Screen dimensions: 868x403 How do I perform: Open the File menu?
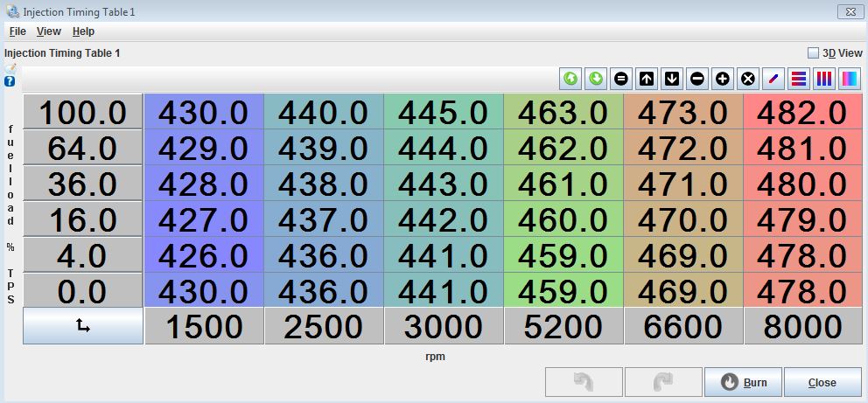[x=17, y=31]
